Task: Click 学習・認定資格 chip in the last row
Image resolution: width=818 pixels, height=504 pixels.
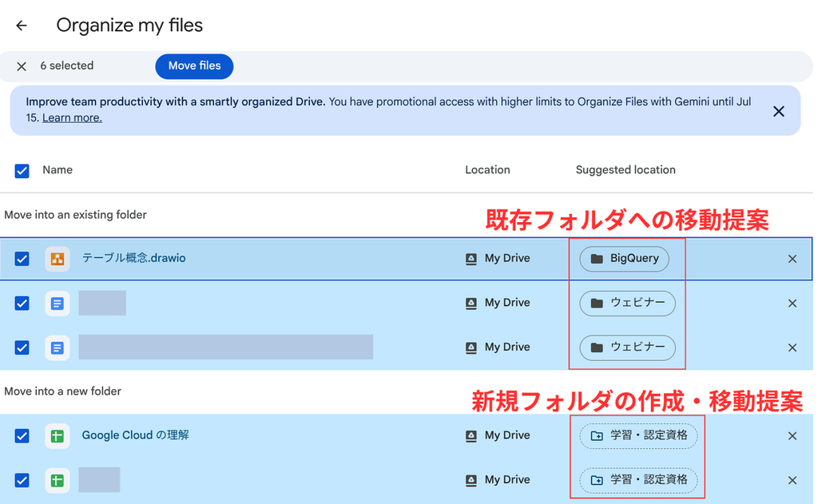Action: tap(638, 480)
